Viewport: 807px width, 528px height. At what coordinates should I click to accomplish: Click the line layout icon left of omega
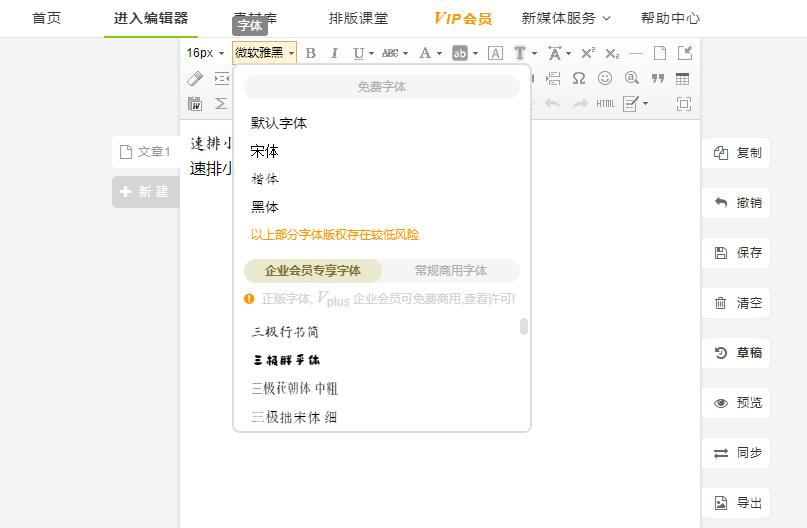(553, 78)
